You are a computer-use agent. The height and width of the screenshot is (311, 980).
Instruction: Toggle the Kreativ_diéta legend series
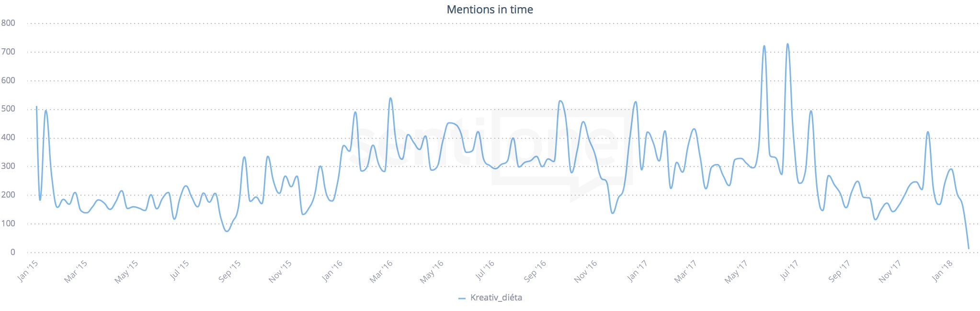(496, 298)
